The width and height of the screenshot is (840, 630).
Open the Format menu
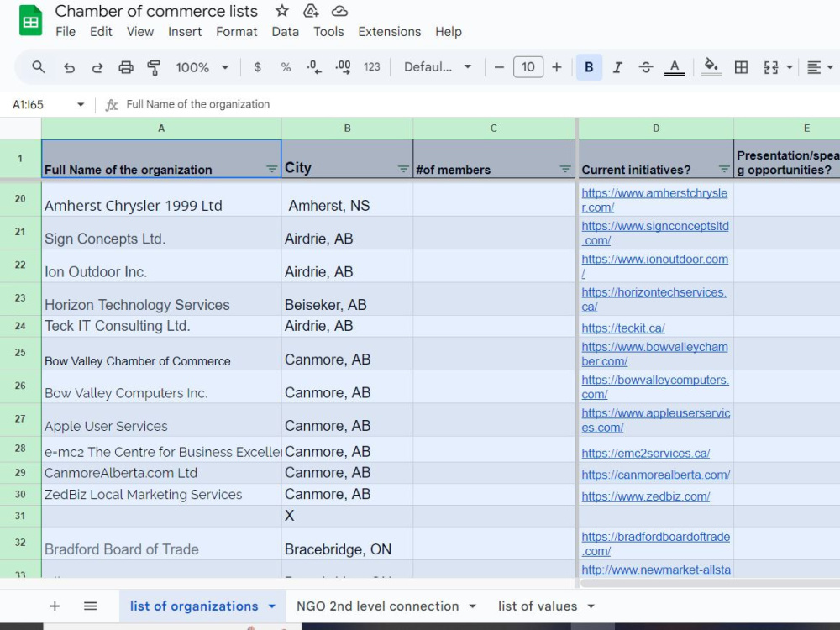click(236, 32)
